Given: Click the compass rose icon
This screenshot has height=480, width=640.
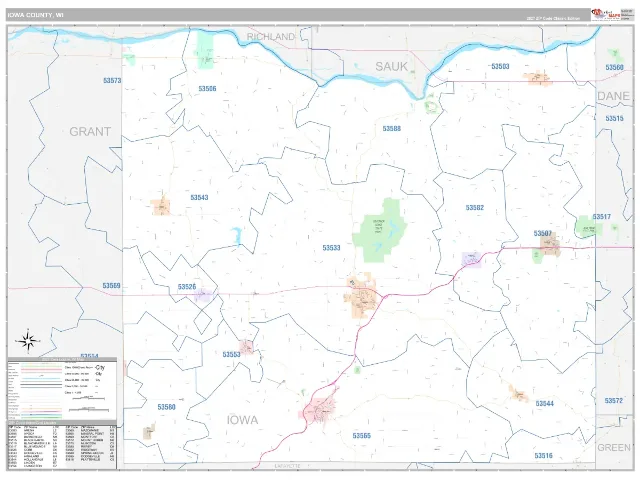Looking at the screenshot, I should point(28,341).
